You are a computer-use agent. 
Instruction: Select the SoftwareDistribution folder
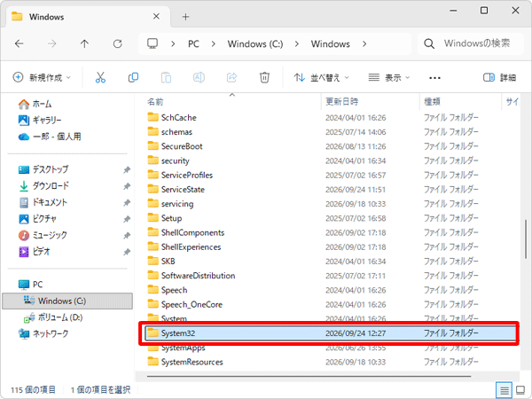click(x=198, y=276)
